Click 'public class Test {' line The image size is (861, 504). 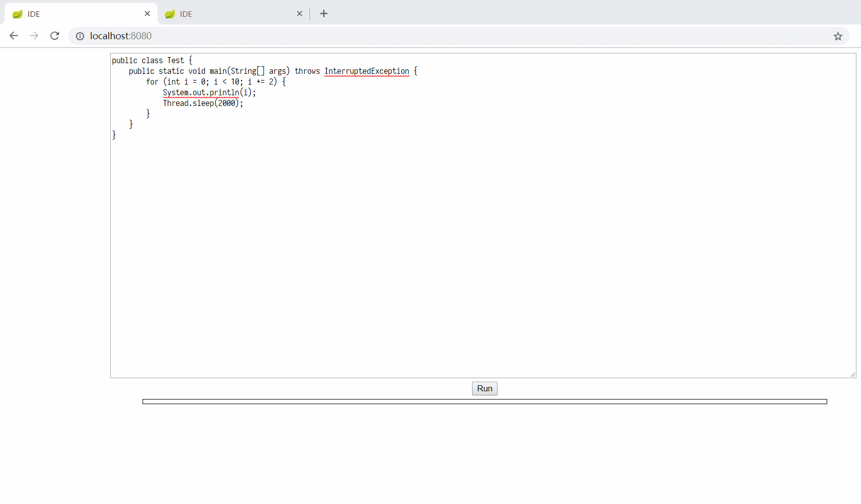(x=152, y=61)
